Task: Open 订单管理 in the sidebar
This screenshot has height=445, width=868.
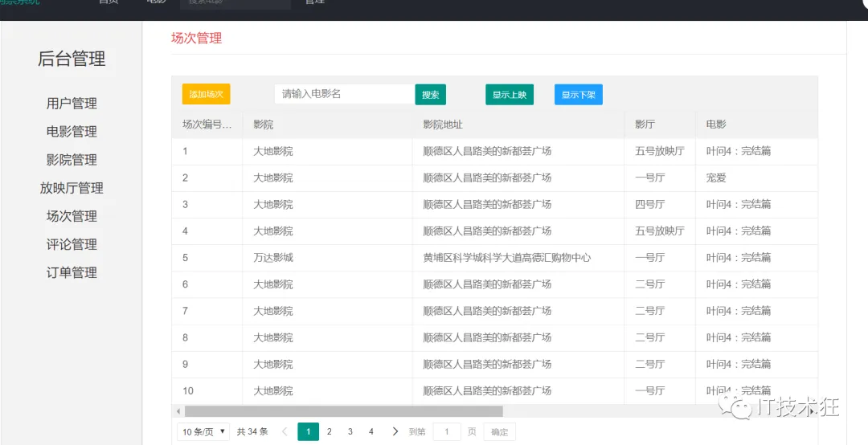Action: (x=72, y=273)
